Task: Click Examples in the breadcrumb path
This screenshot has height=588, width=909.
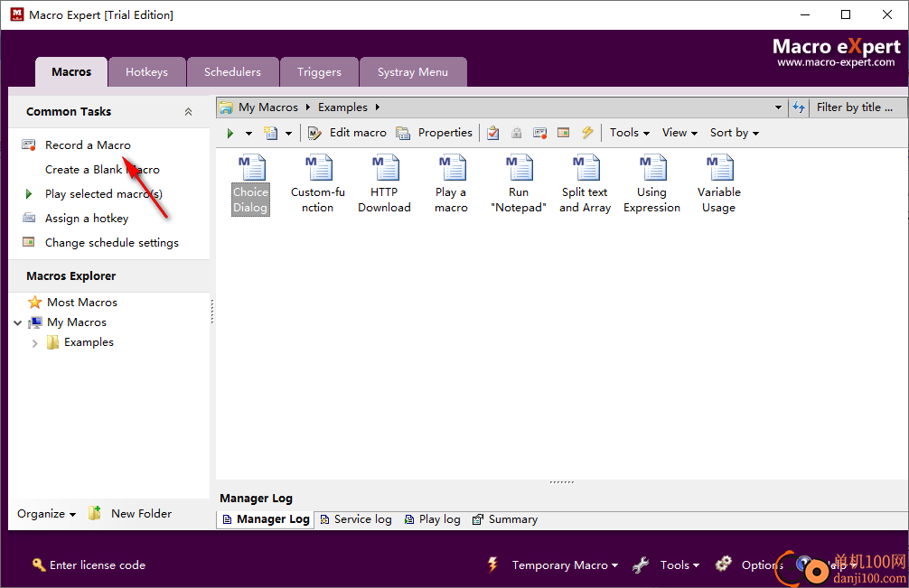Action: coord(342,107)
